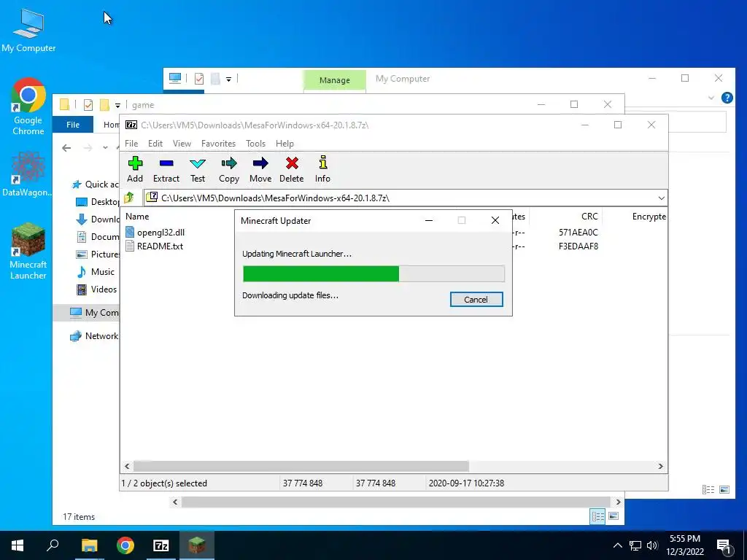Click right arrow of 7-Zip scrollbar

661,466
